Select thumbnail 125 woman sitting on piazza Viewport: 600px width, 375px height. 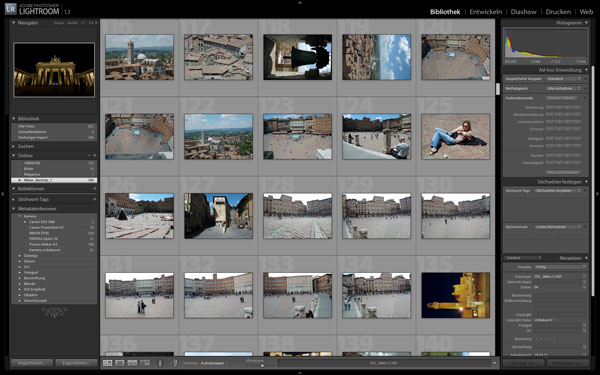click(455, 136)
